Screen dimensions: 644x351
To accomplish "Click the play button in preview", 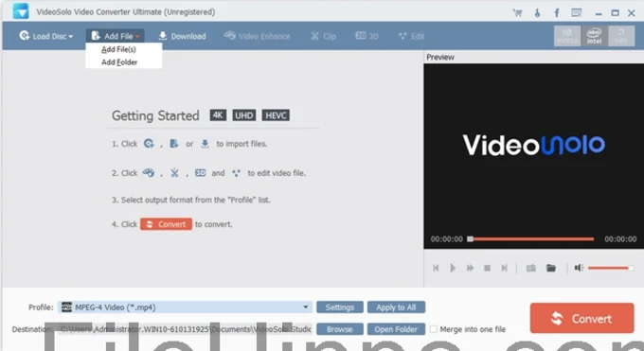I will click(453, 268).
